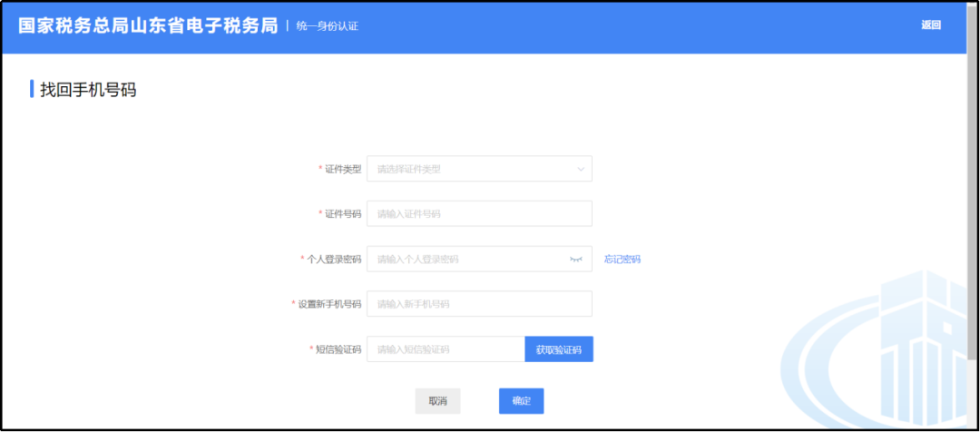The image size is (980, 432).
Task: Click the 证件类型 field label
Action: [342, 169]
